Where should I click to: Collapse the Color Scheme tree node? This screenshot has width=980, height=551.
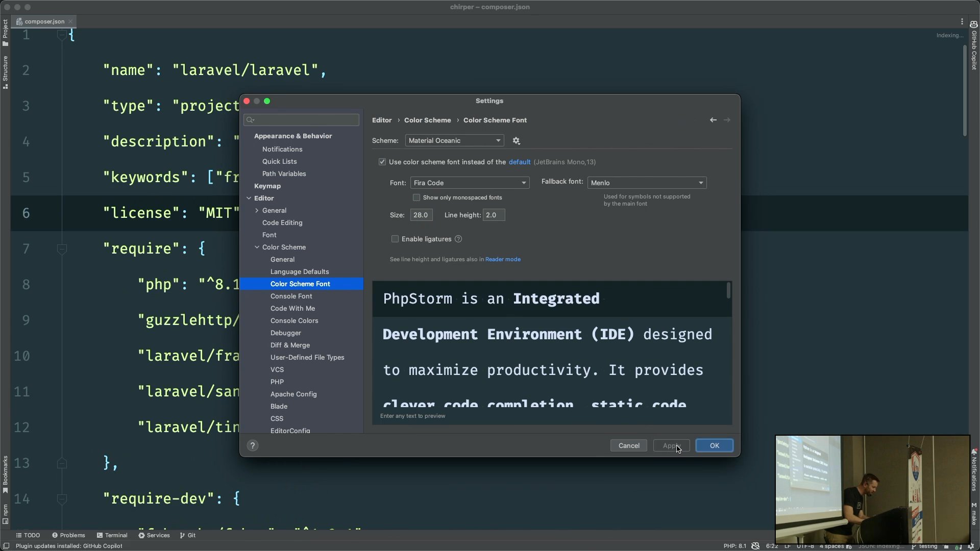[257, 247]
